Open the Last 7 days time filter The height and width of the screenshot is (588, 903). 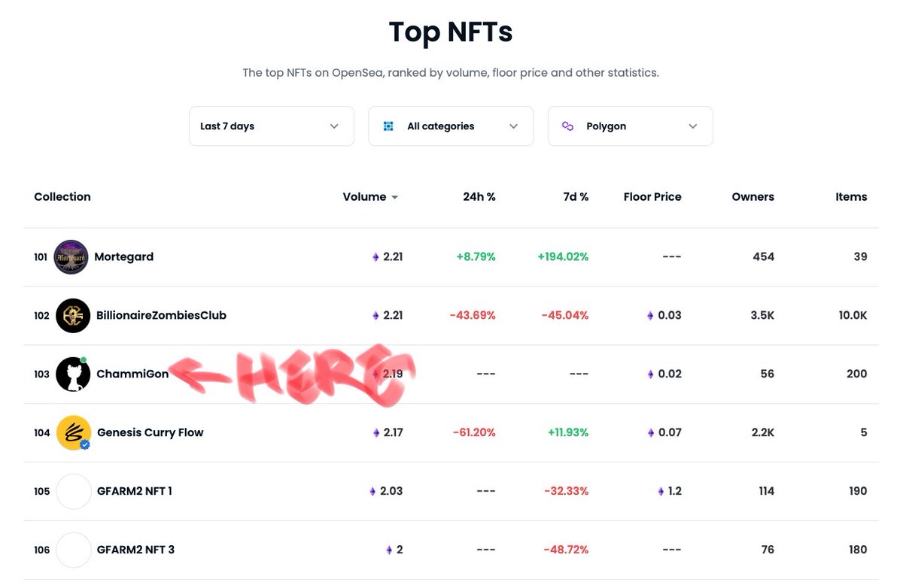tap(271, 126)
